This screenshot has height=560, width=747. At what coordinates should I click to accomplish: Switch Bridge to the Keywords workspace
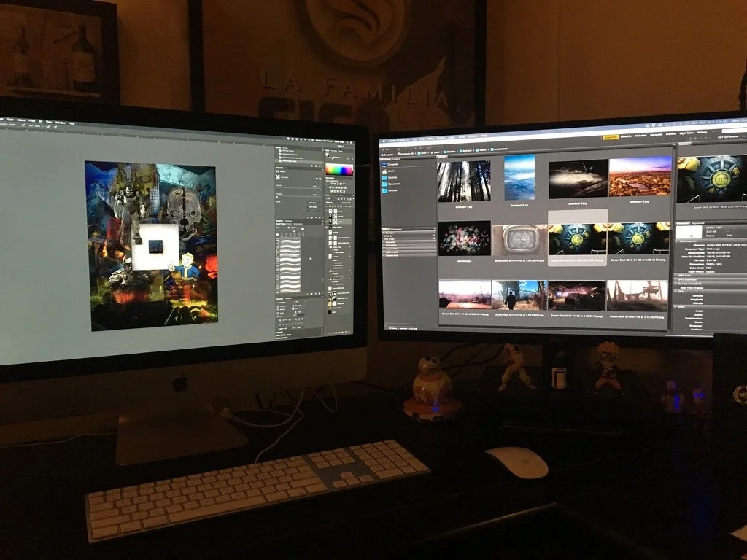tap(656, 135)
